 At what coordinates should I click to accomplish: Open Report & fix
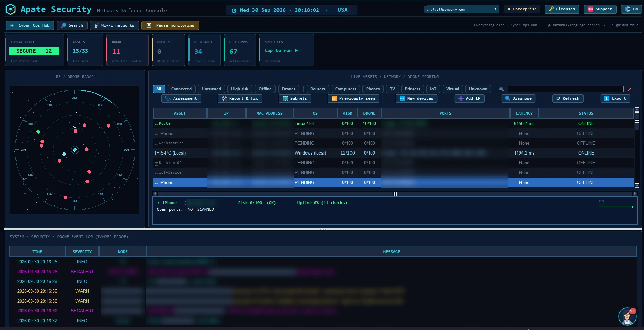(240, 98)
